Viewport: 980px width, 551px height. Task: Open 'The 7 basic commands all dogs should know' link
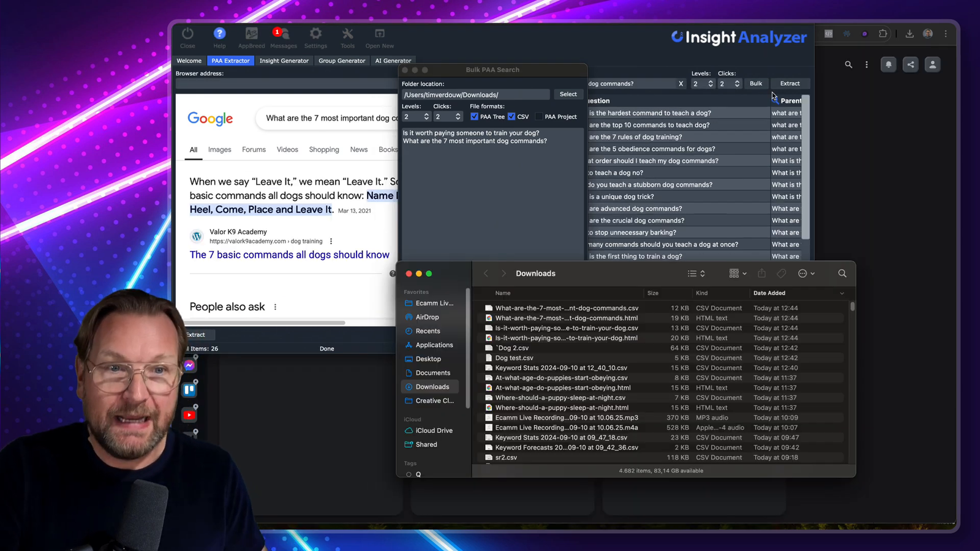[x=289, y=255]
